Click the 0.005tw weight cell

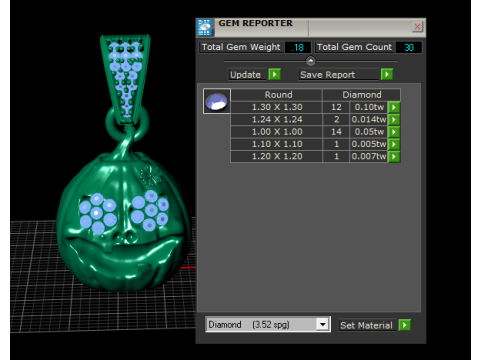[x=369, y=144]
